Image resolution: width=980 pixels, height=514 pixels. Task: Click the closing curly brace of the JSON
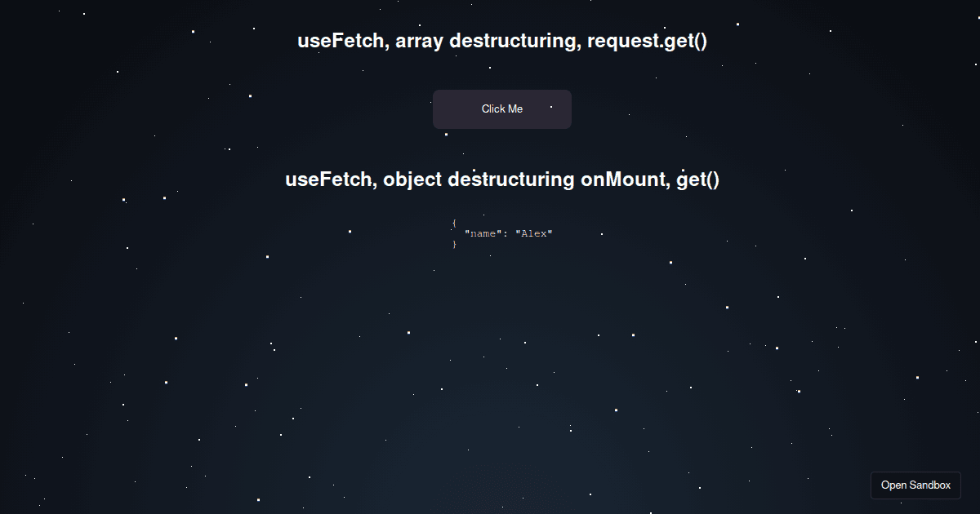[x=454, y=245]
